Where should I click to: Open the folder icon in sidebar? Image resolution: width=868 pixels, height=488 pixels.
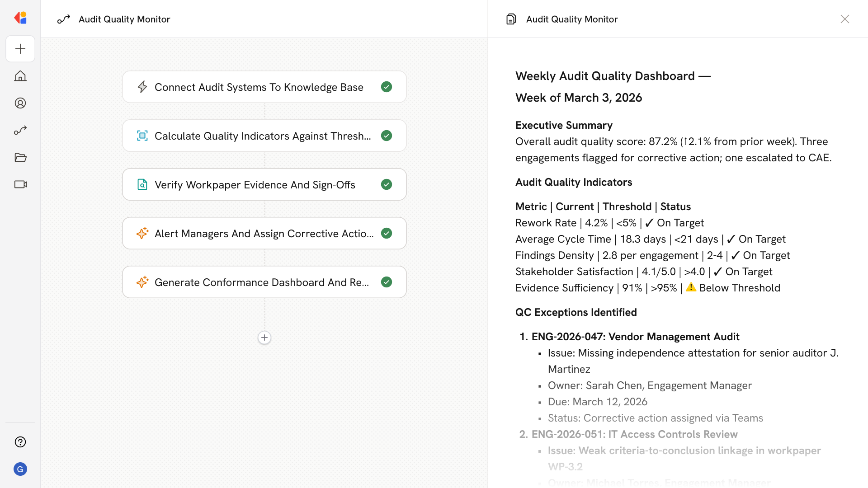20,157
